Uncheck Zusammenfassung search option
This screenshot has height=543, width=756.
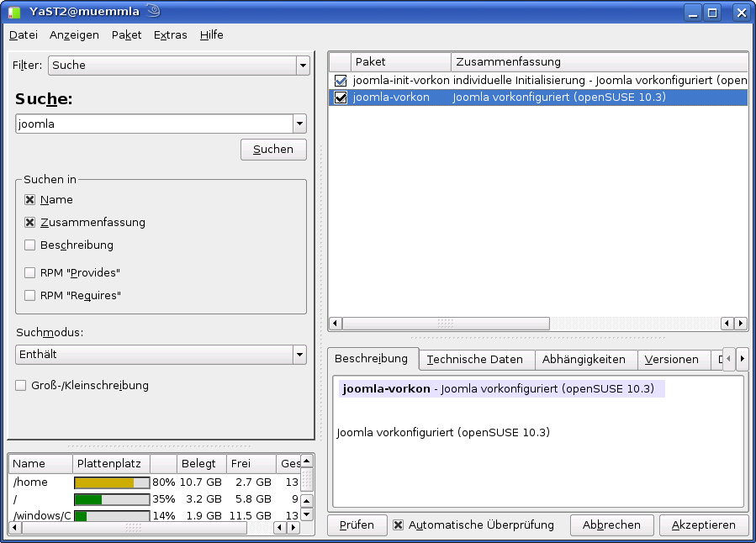click(30, 222)
